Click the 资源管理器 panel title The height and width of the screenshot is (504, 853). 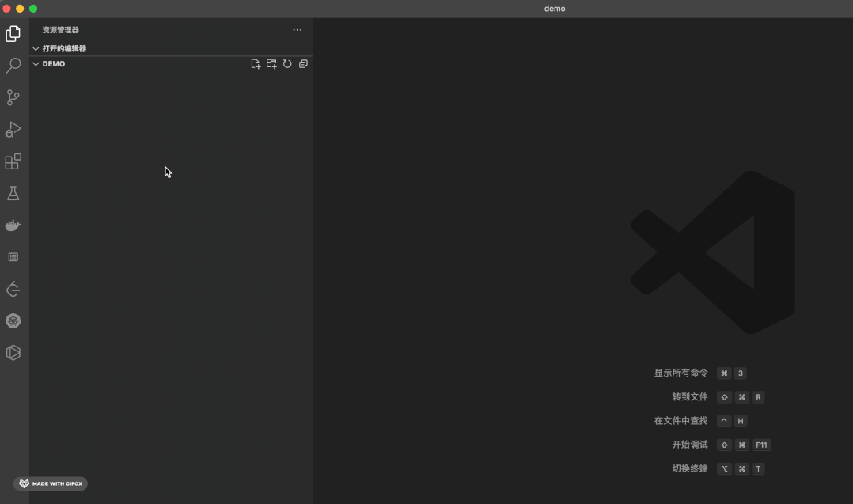tap(60, 30)
